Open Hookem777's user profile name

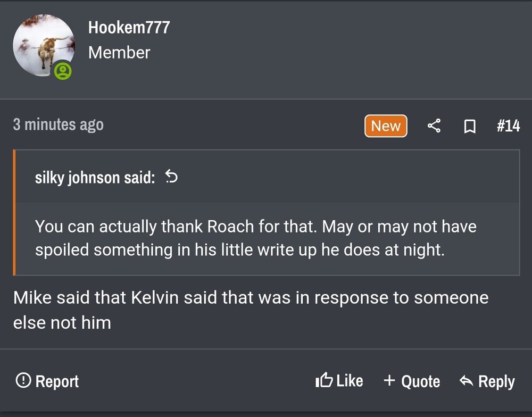tap(129, 28)
